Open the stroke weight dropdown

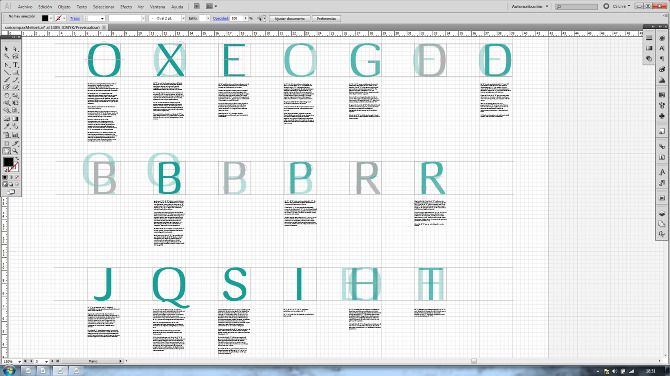tap(102, 18)
